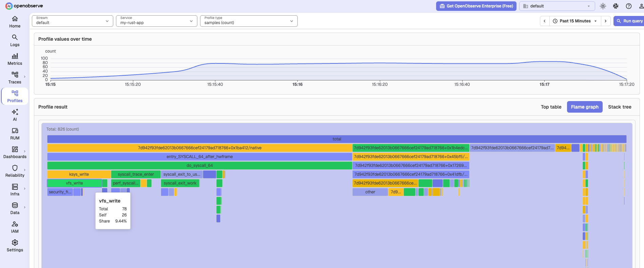Shift time range backward arrow
Viewport: 644px width, 268px height.
tap(545, 21)
